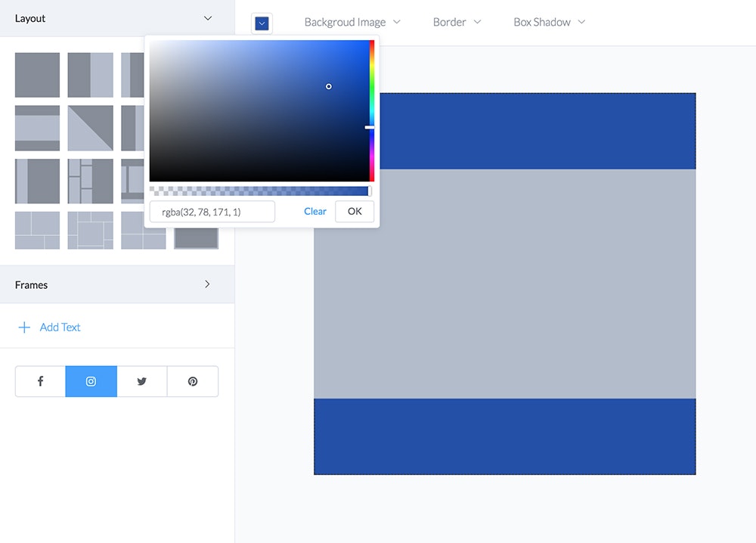Select the Pinterest platform icon
Image resolution: width=756 pixels, height=543 pixels.
(193, 381)
